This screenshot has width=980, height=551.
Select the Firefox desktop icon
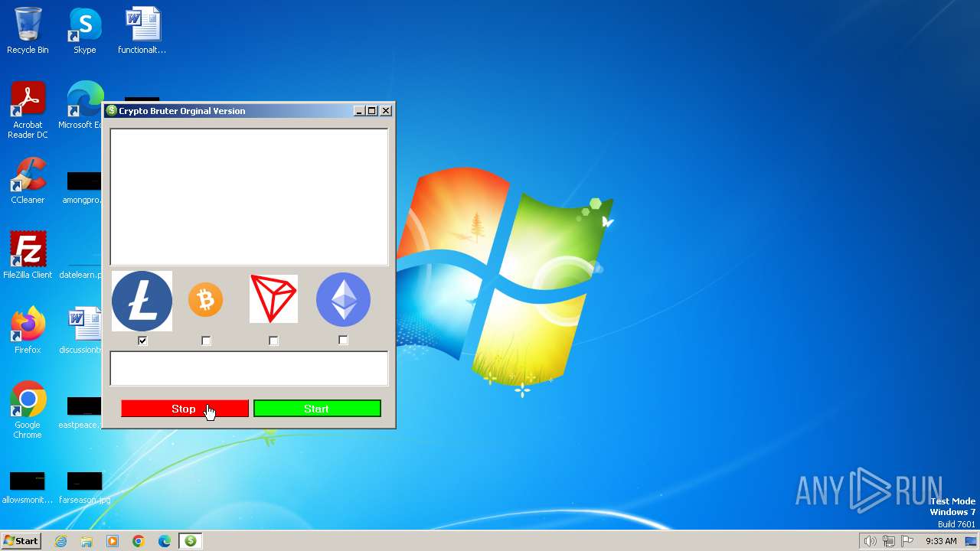28,331
